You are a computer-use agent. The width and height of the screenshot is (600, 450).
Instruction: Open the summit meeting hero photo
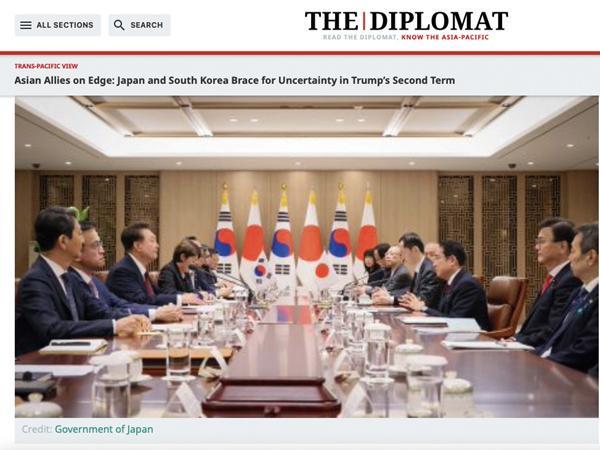307,256
